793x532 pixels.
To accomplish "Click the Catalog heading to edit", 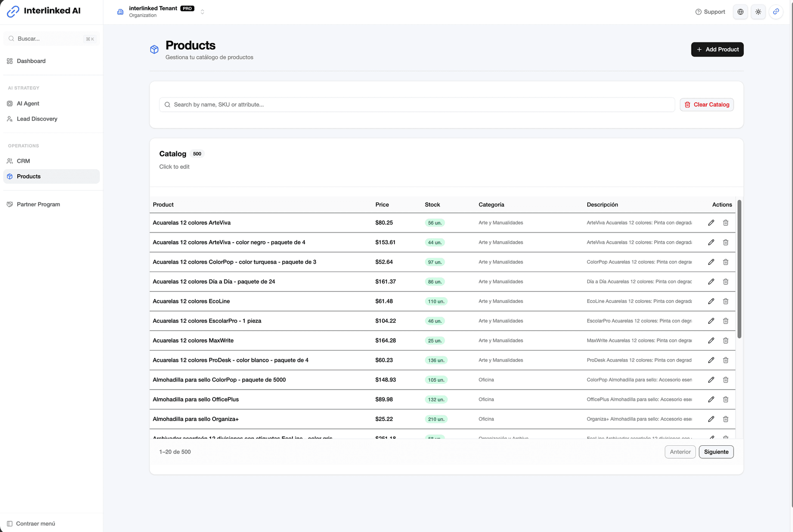I will [x=173, y=154].
